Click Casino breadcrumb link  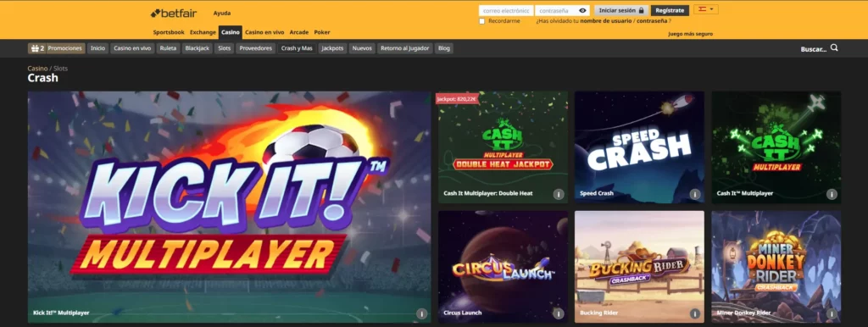(37, 68)
